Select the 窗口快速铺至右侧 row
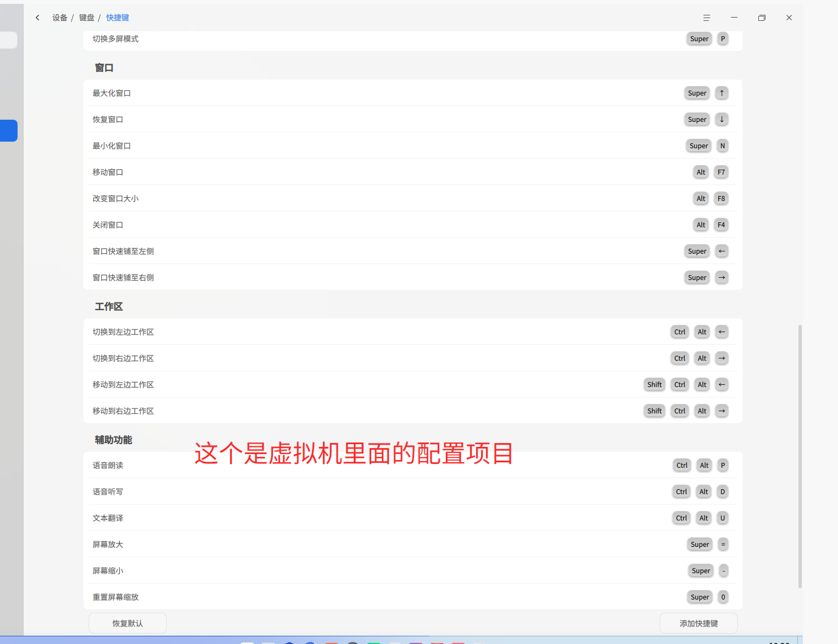Viewport: 838px width, 644px height. click(413, 277)
